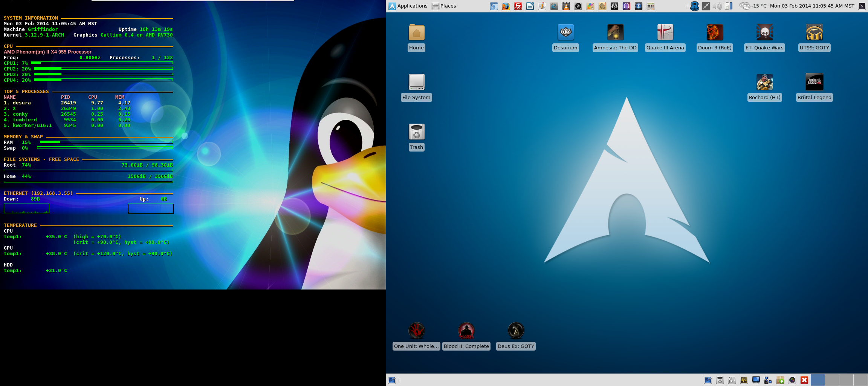The width and height of the screenshot is (868, 386).
Task: Switch to the last workspace in pager
Action: point(860,380)
